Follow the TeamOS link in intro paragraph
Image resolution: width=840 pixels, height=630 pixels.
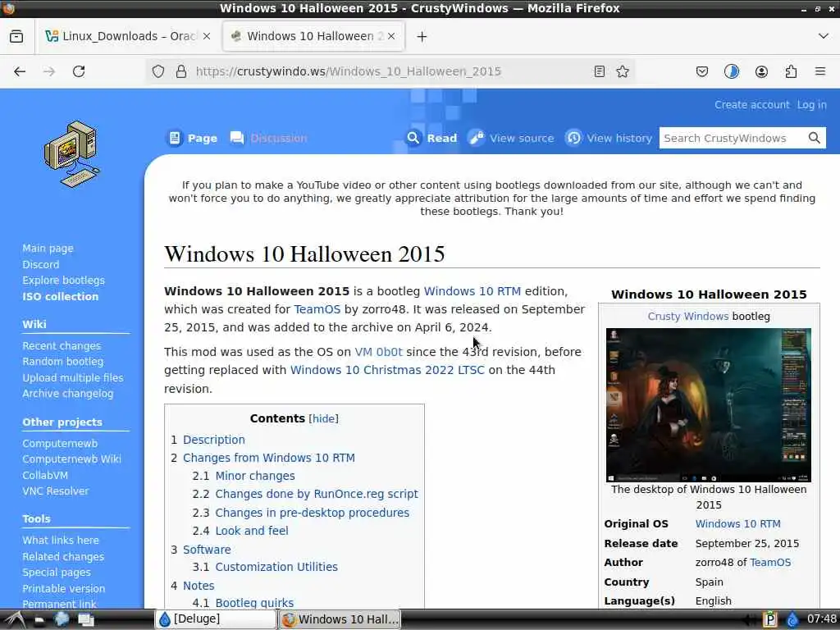(x=317, y=309)
